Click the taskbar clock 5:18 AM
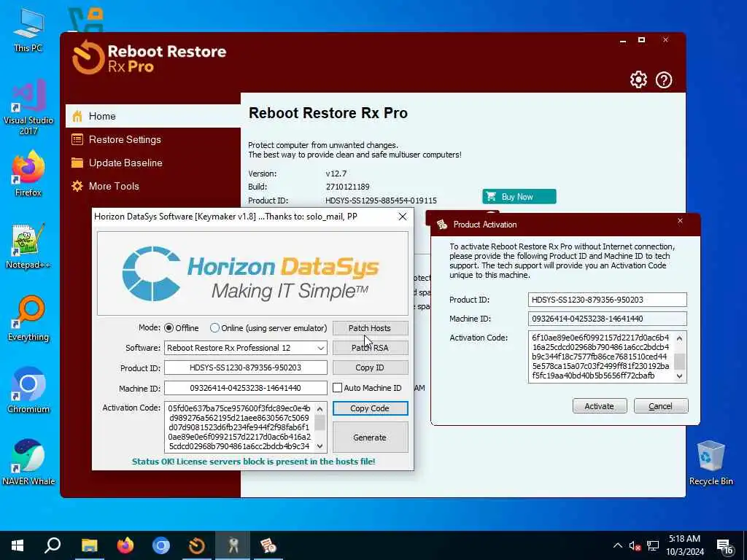This screenshot has width=747, height=560. (x=684, y=539)
